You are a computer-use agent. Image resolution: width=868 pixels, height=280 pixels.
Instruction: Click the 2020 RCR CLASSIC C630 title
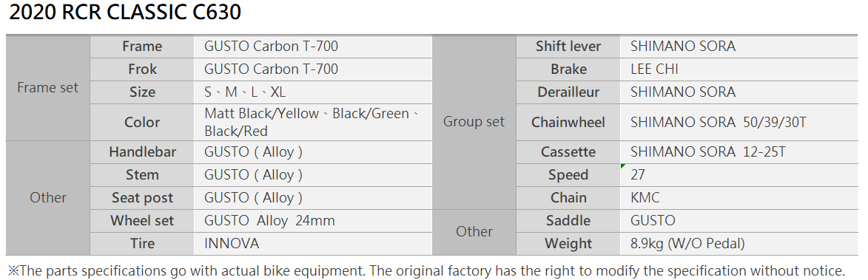(124, 12)
